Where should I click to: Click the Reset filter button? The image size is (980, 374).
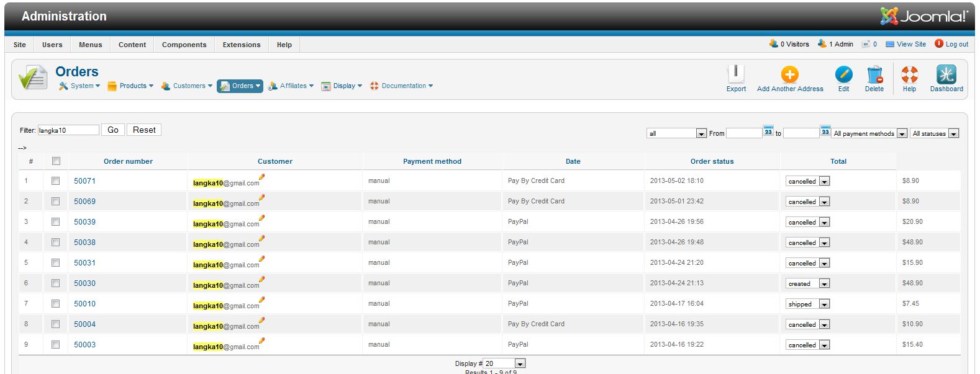tap(144, 130)
